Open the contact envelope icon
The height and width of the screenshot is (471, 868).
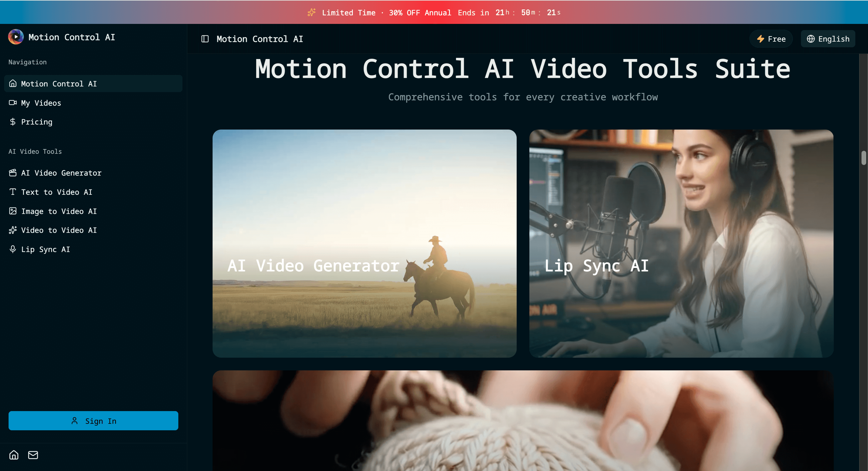[x=33, y=455]
